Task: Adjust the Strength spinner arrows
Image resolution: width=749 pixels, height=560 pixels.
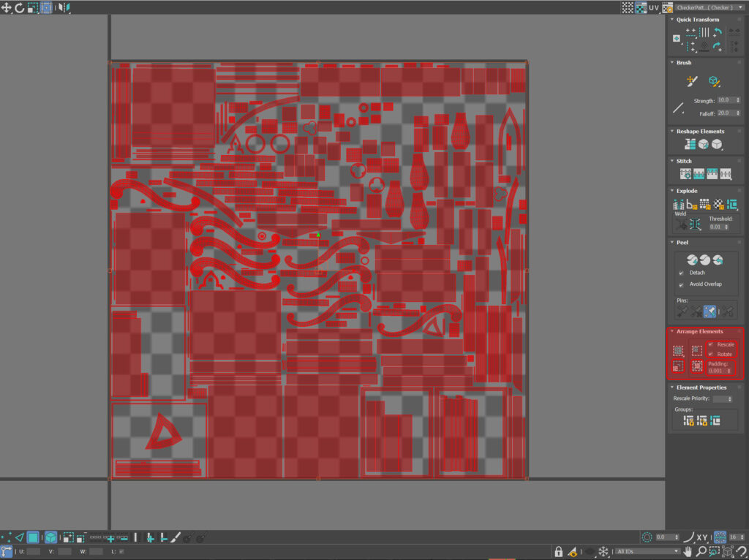Action: 738,100
